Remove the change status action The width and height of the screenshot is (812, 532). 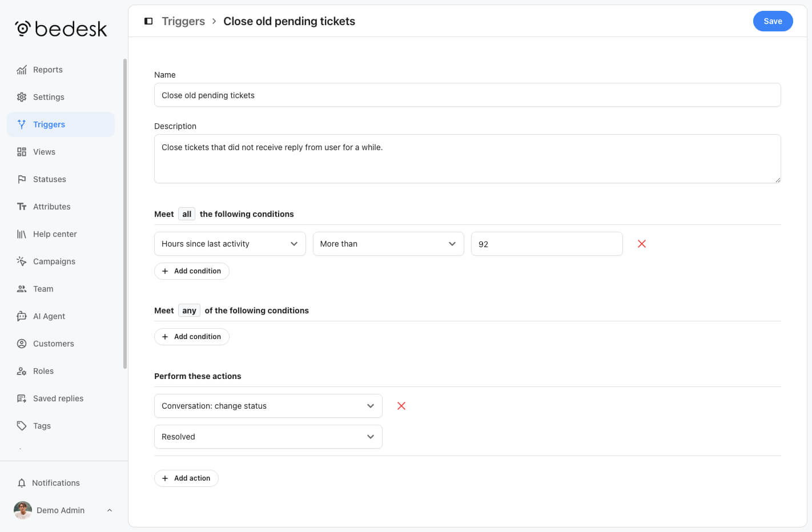(401, 406)
